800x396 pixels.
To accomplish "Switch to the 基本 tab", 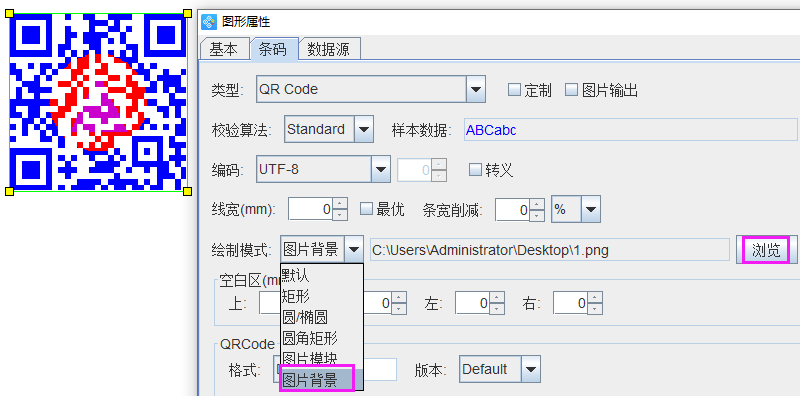I will (x=224, y=50).
